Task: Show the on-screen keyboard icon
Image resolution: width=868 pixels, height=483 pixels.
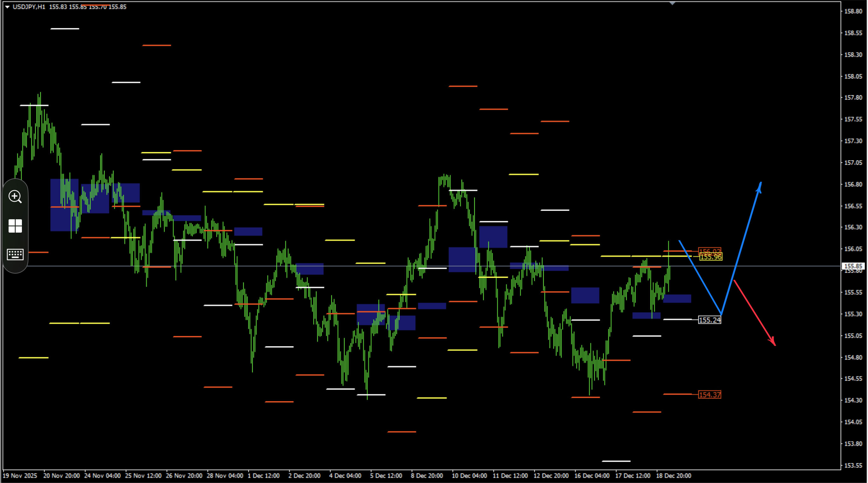Action: pyautogui.click(x=15, y=255)
